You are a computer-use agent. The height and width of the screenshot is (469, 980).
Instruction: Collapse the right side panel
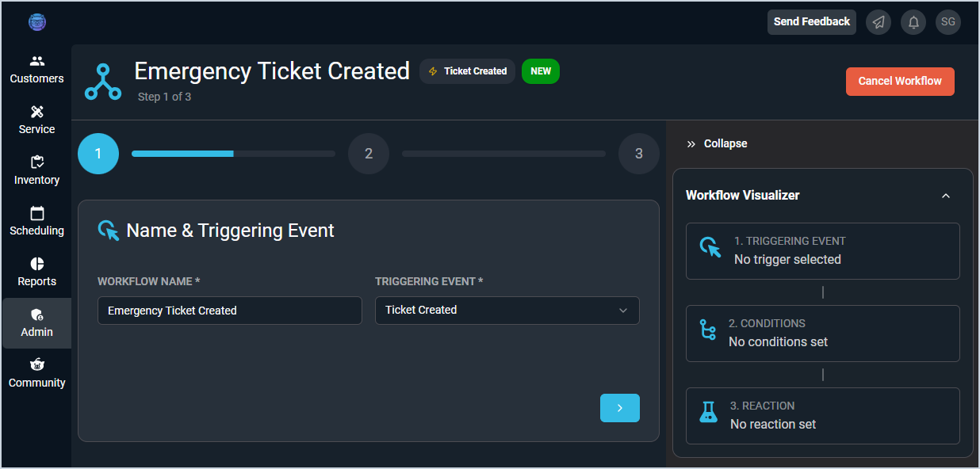717,143
